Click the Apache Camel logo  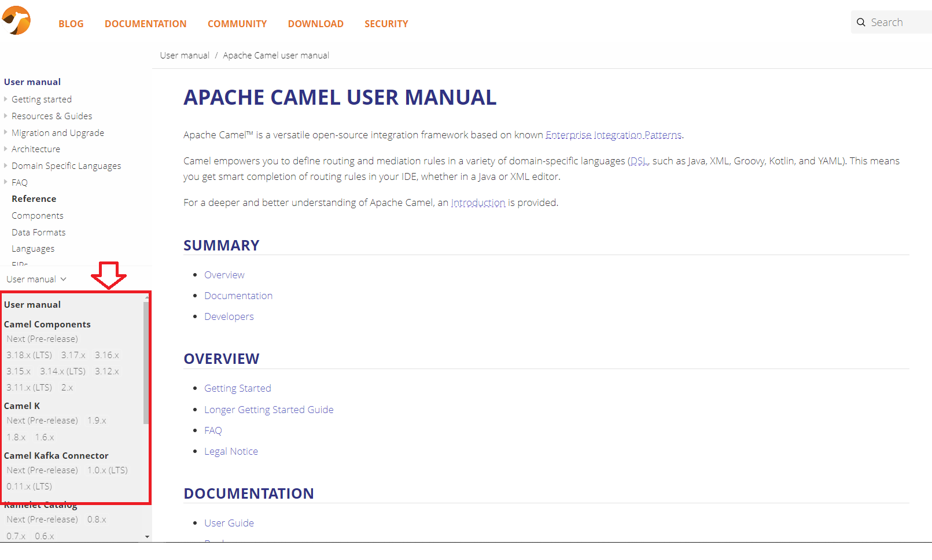click(x=16, y=20)
